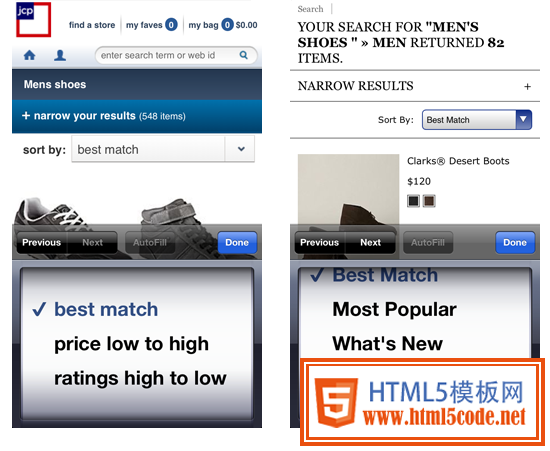Choose 'price low to high' option
This screenshot has height=451, width=550.
pos(132,344)
